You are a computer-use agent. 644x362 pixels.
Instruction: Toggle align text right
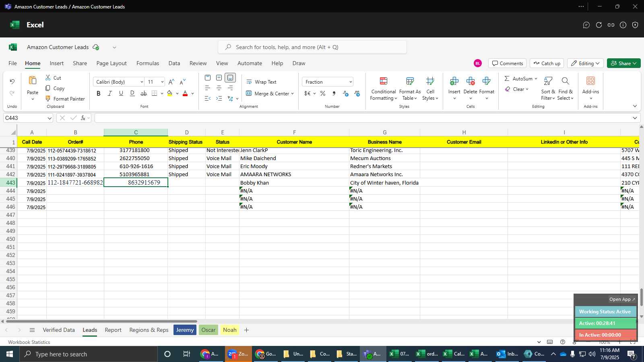pyautogui.click(x=230, y=88)
